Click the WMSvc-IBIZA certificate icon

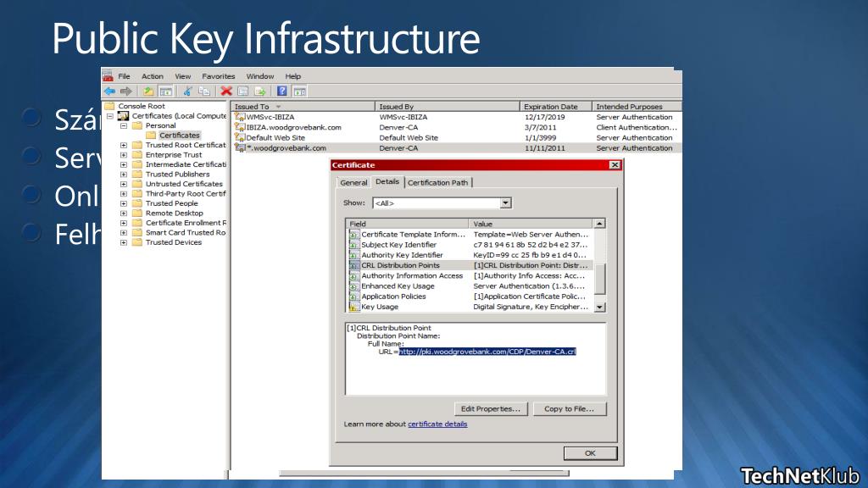point(240,117)
